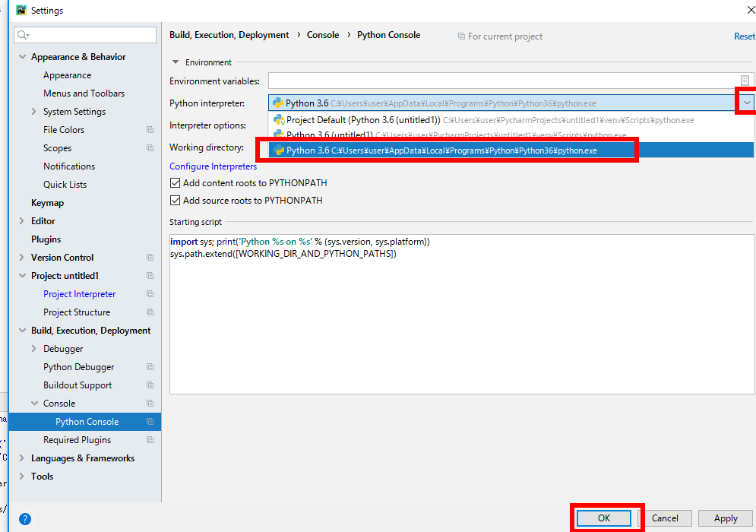
Task: Click the search magnifier icon in settings
Action: click(x=23, y=35)
